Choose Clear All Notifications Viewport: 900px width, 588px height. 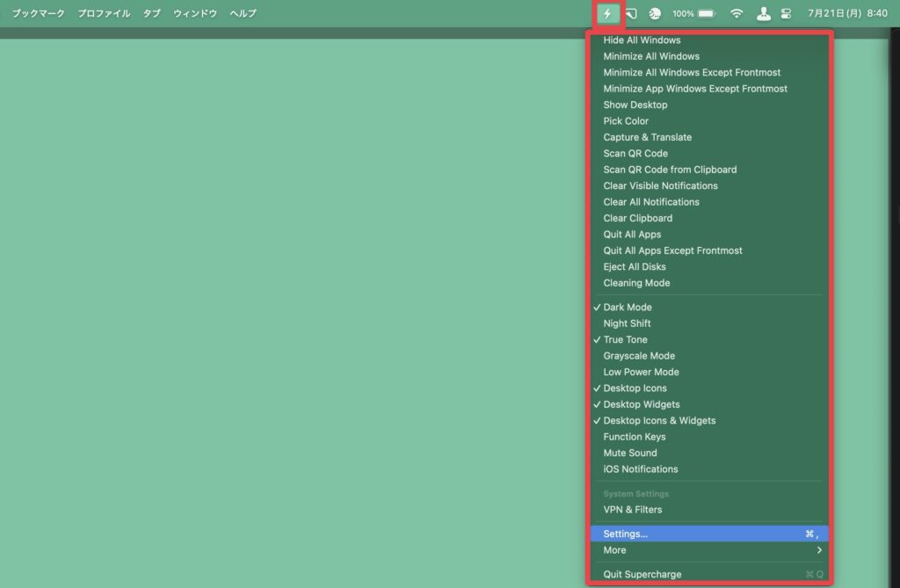[709, 202]
